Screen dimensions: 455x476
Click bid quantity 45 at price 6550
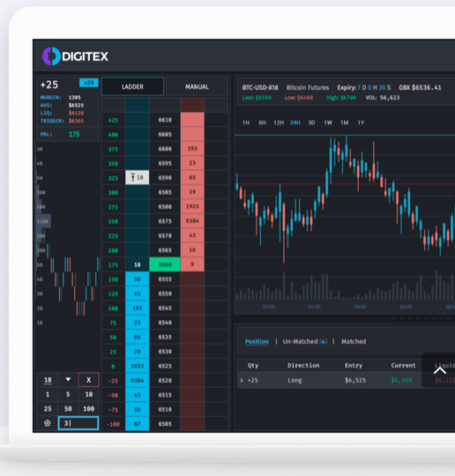138,294
